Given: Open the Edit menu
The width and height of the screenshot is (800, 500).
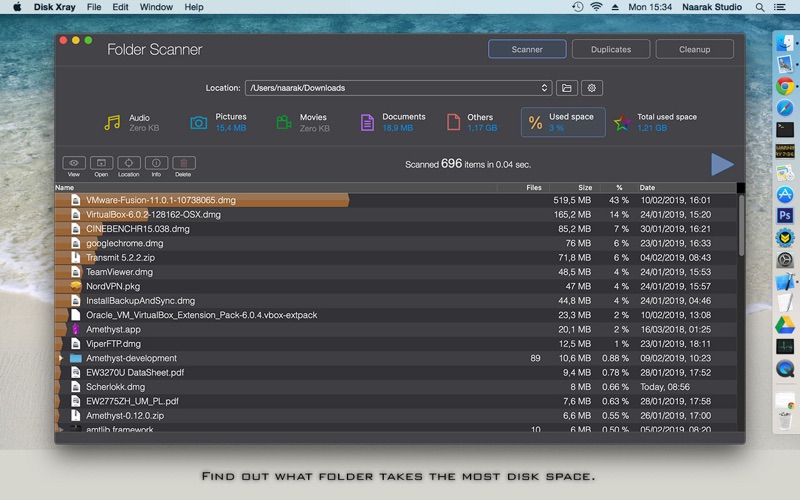Looking at the screenshot, I should coord(120,7).
